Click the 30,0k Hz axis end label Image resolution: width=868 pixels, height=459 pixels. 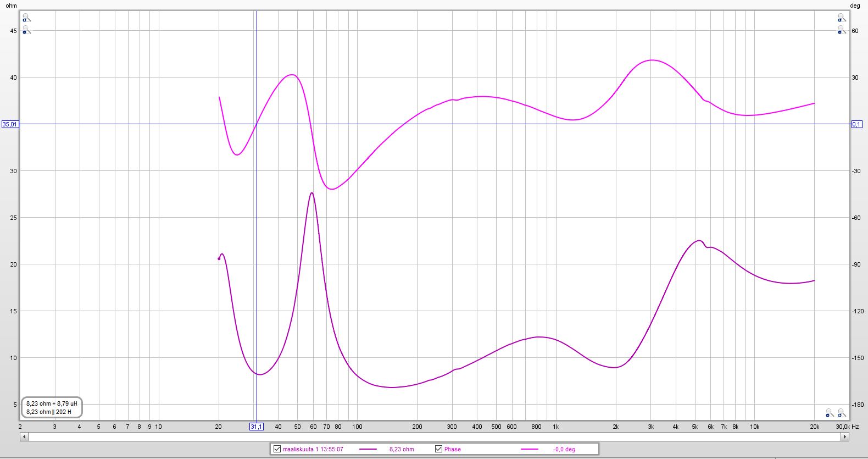pos(847,427)
